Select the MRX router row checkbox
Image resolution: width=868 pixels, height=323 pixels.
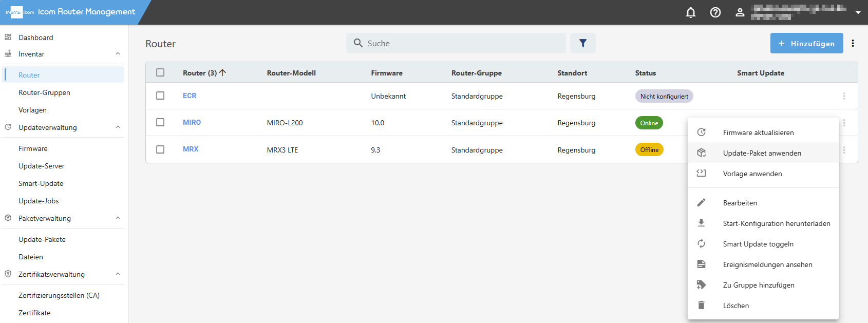pyautogui.click(x=160, y=149)
